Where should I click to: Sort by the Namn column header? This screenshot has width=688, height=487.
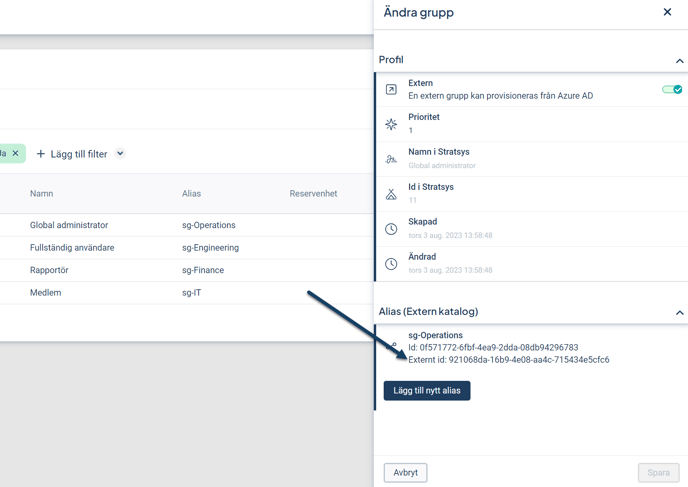click(41, 194)
